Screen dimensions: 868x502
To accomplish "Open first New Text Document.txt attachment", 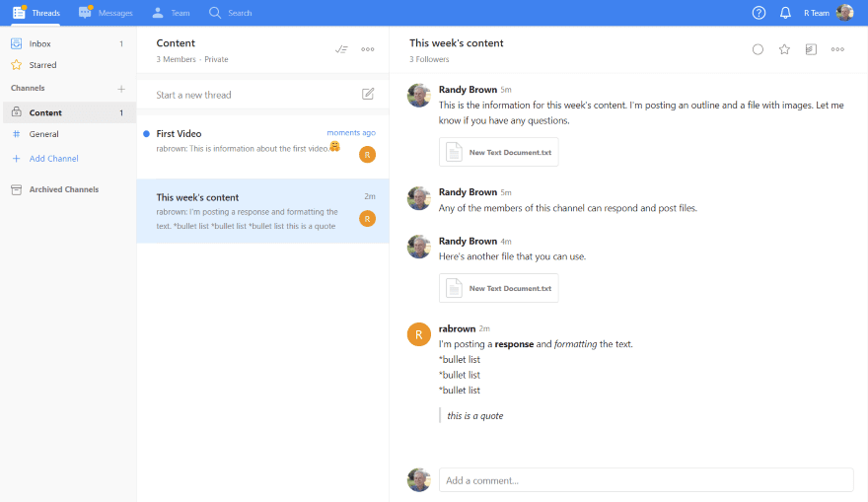I will [x=498, y=152].
